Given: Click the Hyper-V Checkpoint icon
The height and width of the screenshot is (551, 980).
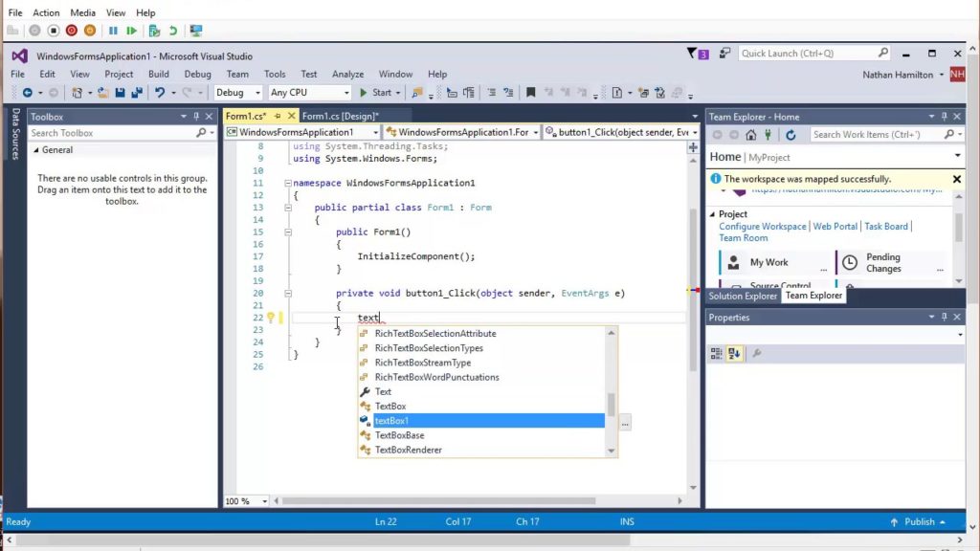Looking at the screenshot, I should point(154,31).
